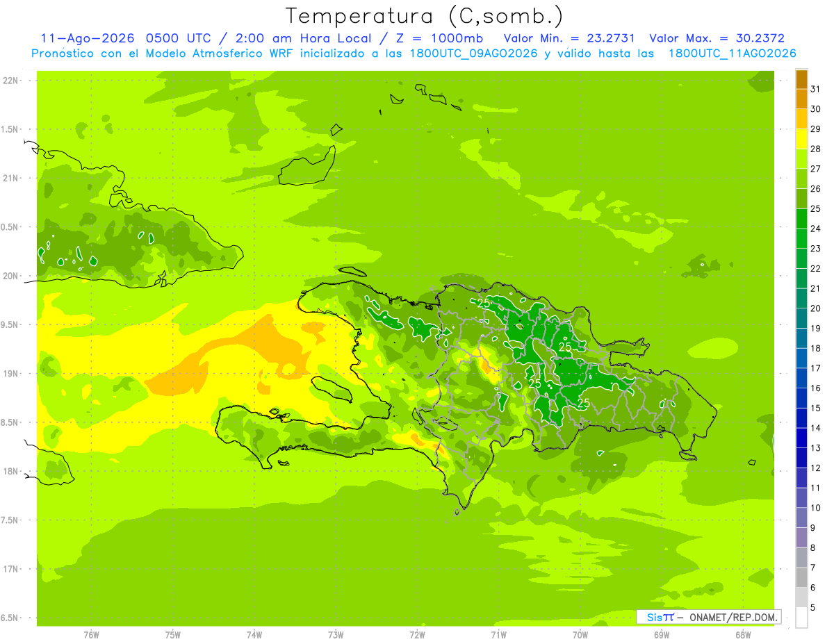The height and width of the screenshot is (644, 834).
Task: Click the colorbar label 15
Action: click(815, 408)
